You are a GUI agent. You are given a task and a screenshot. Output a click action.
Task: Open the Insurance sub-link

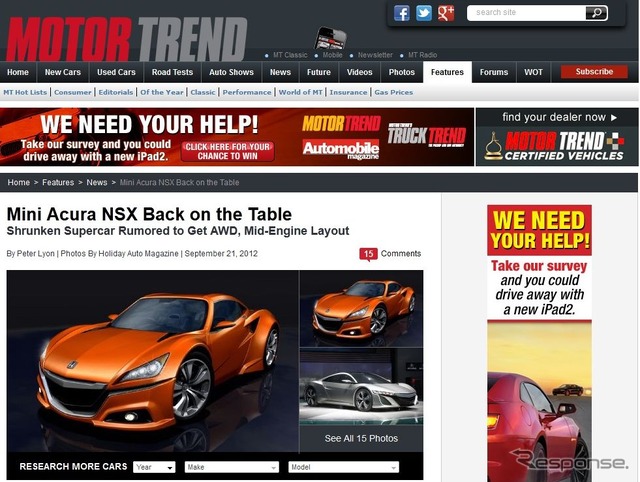348,92
